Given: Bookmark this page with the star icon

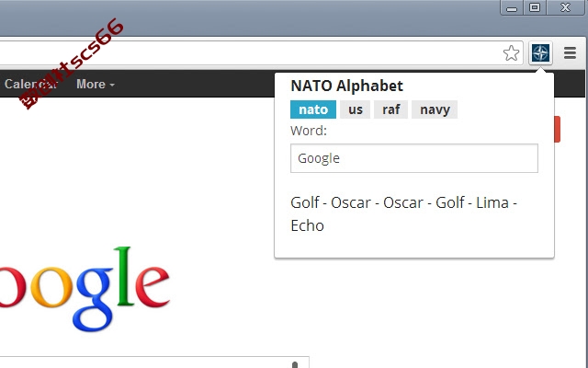Looking at the screenshot, I should (x=511, y=53).
